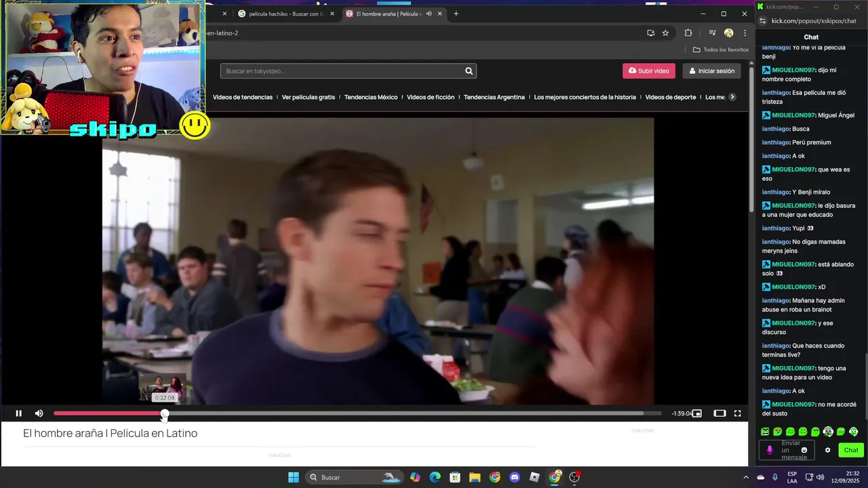This screenshot has height=488, width=868.
Task: Toggle theater mode in the video player
Action: click(x=719, y=413)
